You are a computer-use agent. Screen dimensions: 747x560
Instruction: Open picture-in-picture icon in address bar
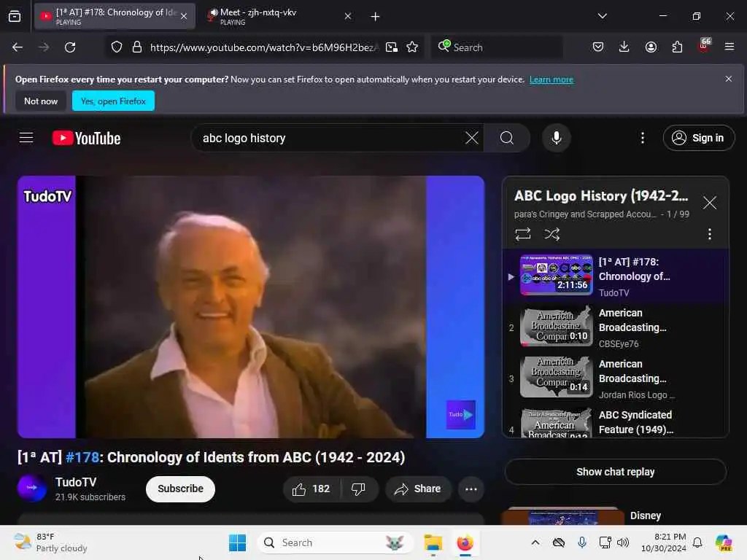coord(392,47)
